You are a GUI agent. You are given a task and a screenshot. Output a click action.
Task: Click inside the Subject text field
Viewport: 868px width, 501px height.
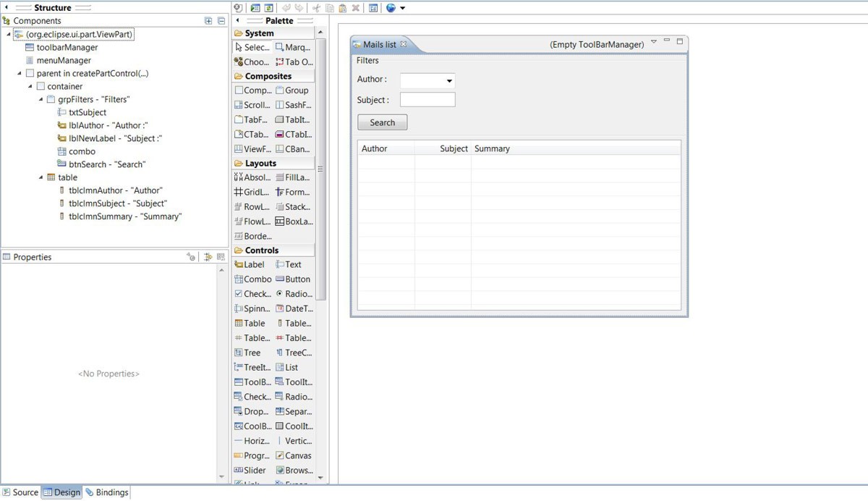(427, 100)
